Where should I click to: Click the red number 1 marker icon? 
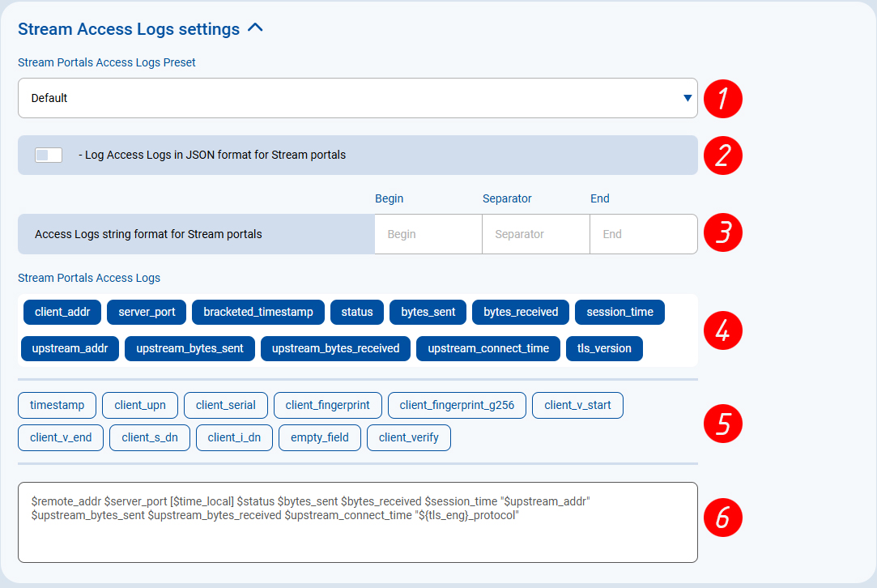point(723,99)
